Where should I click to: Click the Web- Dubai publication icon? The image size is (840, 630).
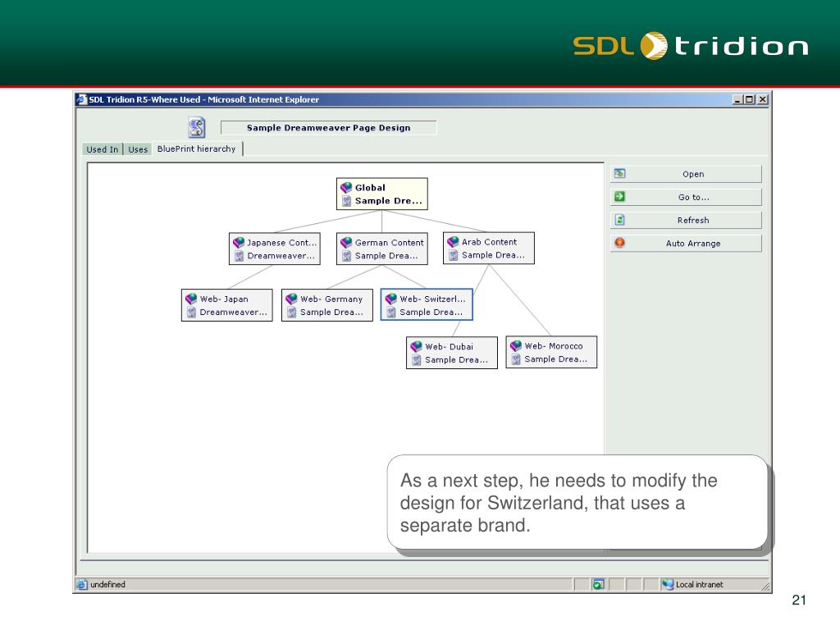point(416,346)
